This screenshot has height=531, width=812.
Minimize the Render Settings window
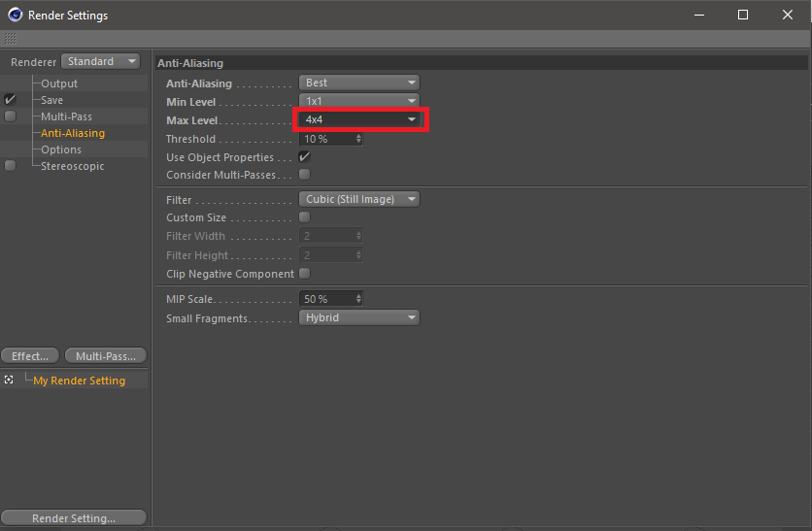[699, 15]
